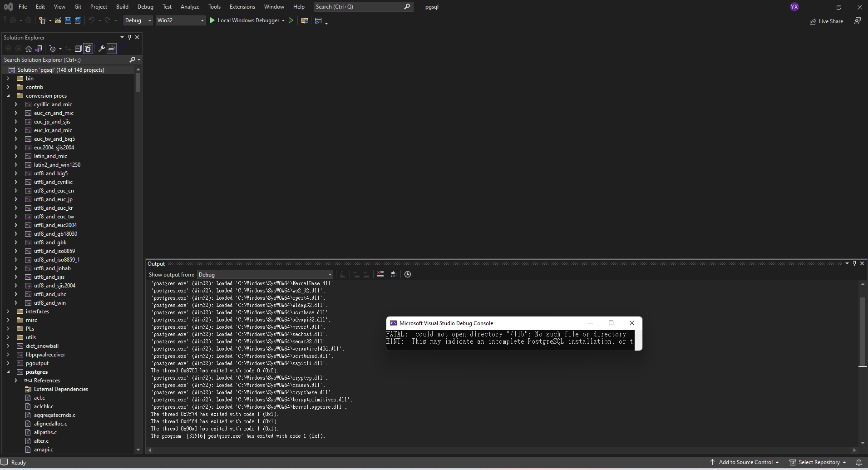Open the Extensions menu

[242, 7]
